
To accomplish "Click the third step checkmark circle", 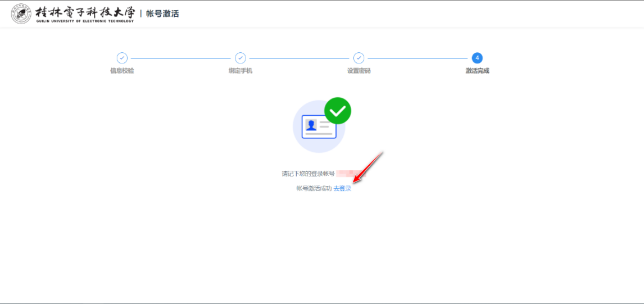I will pyautogui.click(x=359, y=58).
